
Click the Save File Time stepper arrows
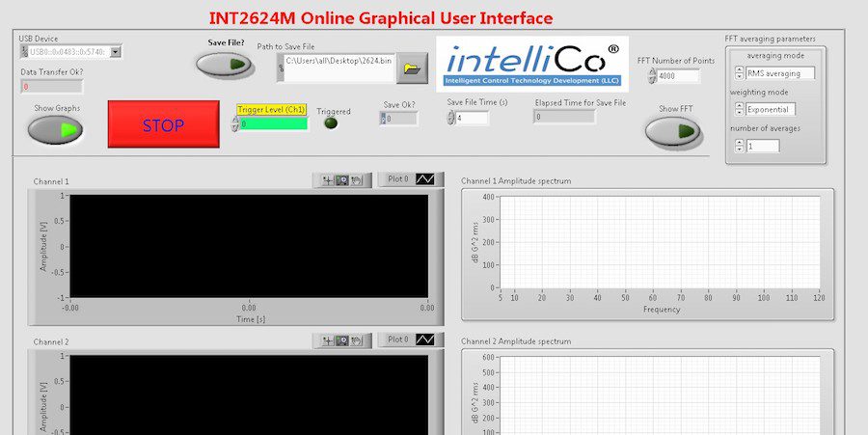(451, 118)
